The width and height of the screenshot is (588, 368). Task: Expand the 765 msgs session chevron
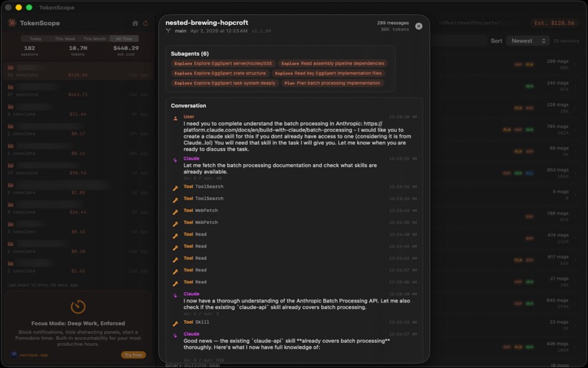576,130
